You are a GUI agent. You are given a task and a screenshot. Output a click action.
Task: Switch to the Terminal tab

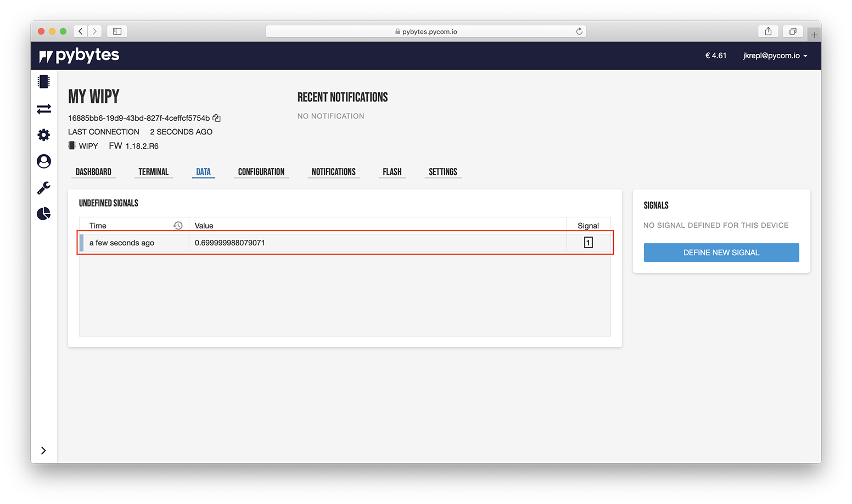[x=153, y=172]
